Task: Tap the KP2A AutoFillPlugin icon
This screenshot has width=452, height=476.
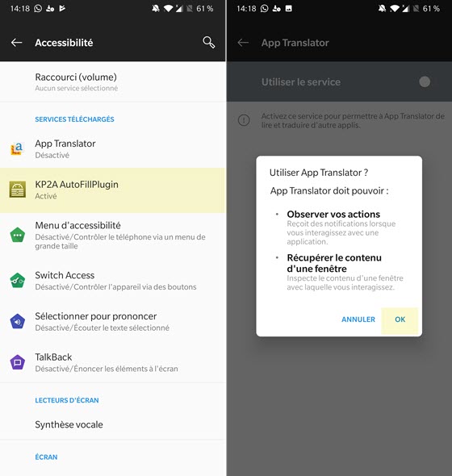Action: (x=17, y=190)
